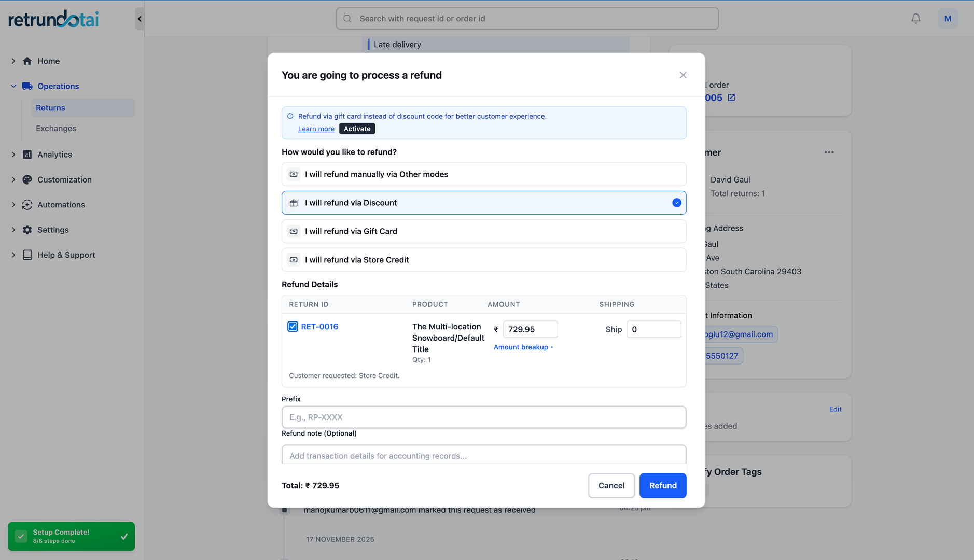The width and height of the screenshot is (974, 560).
Task: Click the Learn more link
Action: [x=316, y=129]
